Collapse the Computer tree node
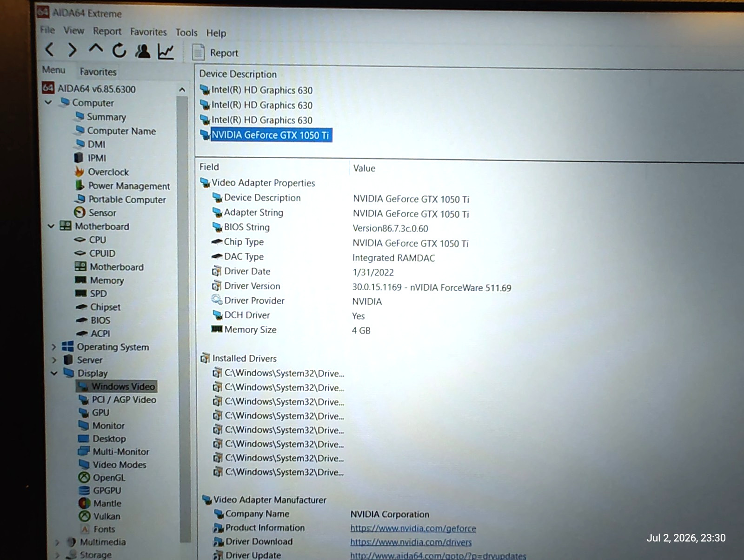 coord(48,102)
